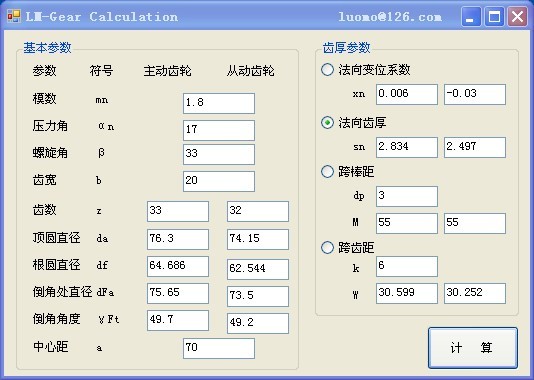Select the 齿宽 b field with 20

pyautogui.click(x=219, y=181)
